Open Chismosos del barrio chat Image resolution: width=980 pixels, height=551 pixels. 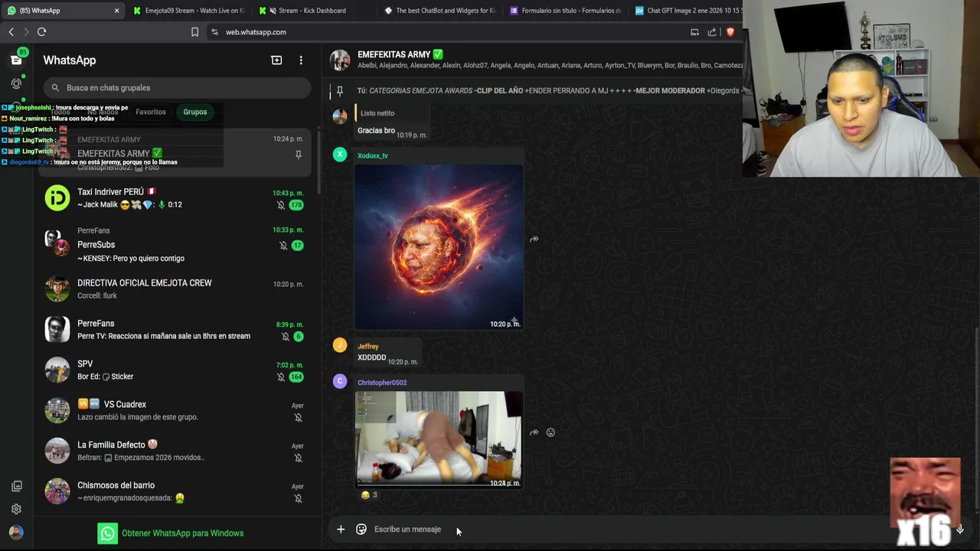[x=176, y=491]
